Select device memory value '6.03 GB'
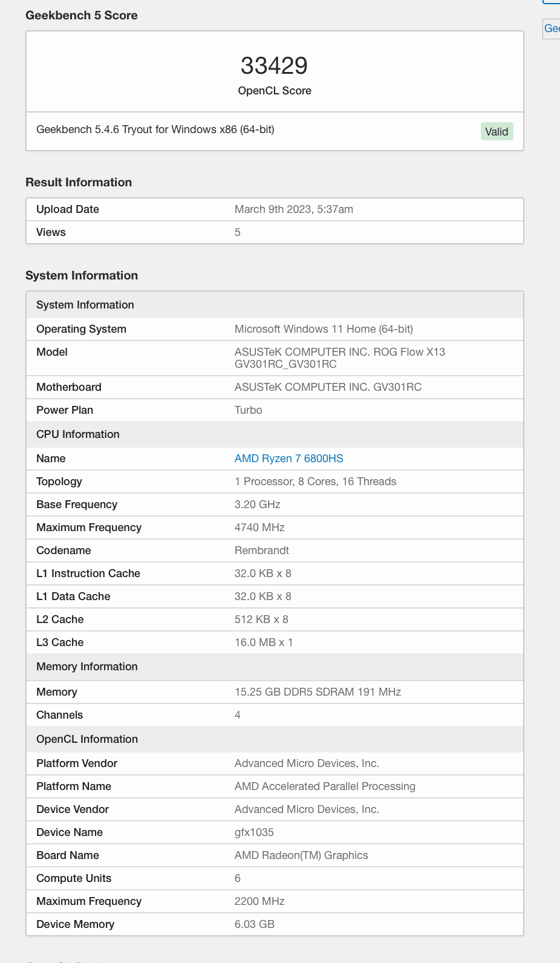Viewport: 560px width, 963px height. [x=255, y=924]
